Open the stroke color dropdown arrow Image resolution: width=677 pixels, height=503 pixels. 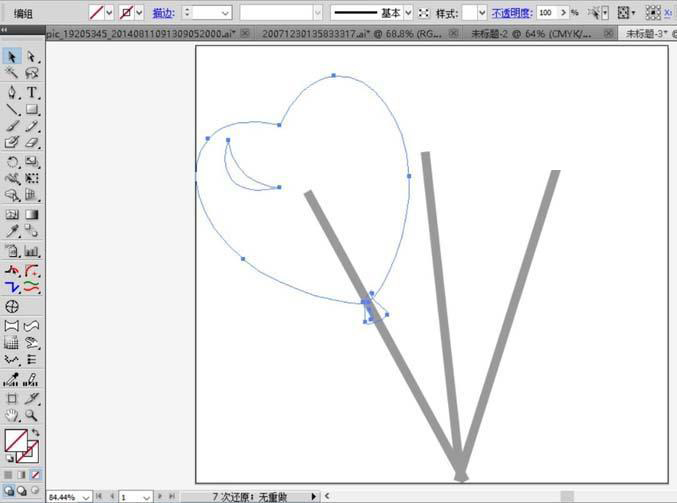[x=139, y=13]
